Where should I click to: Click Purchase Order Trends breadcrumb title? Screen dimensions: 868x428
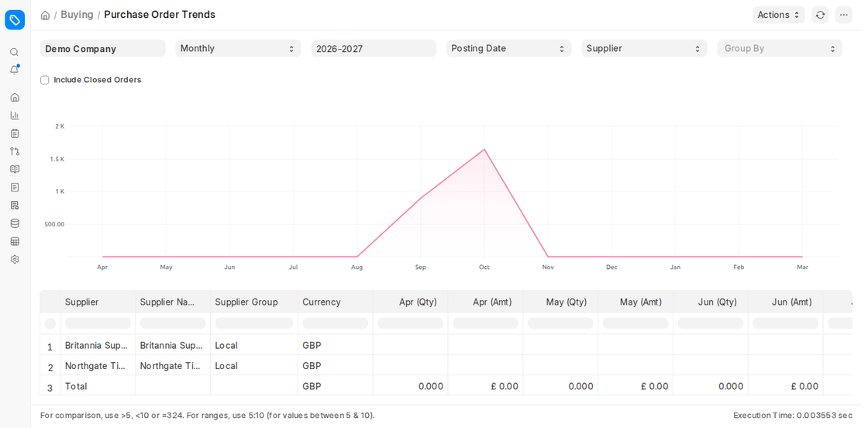[160, 15]
